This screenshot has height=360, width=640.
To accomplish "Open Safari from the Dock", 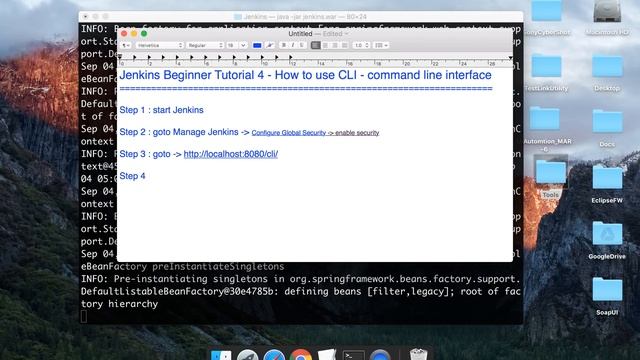I will point(274,355).
